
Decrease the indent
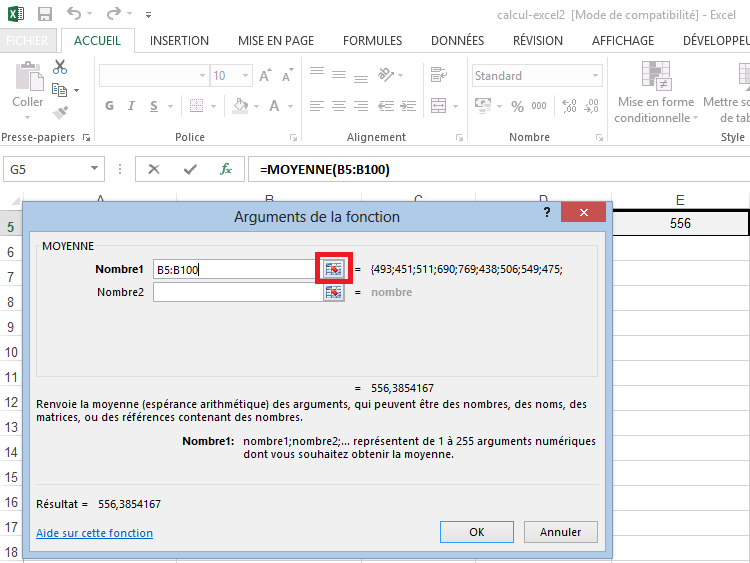pyautogui.click(x=386, y=106)
